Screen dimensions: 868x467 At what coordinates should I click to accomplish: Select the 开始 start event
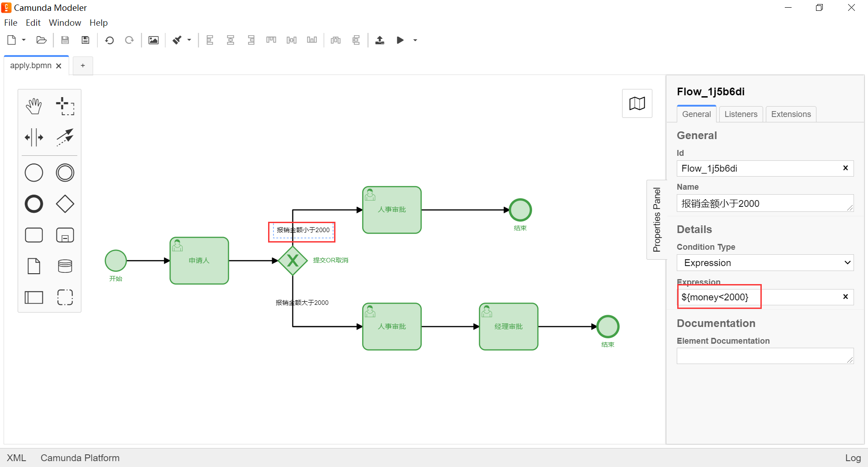coord(116,261)
